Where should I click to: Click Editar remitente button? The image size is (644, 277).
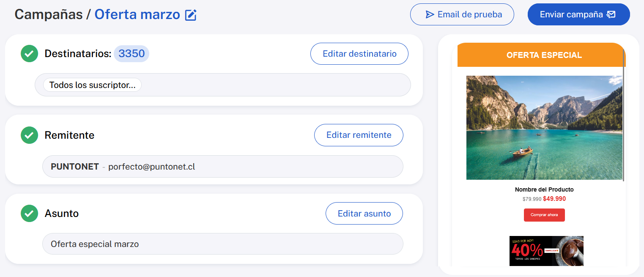[x=359, y=135]
